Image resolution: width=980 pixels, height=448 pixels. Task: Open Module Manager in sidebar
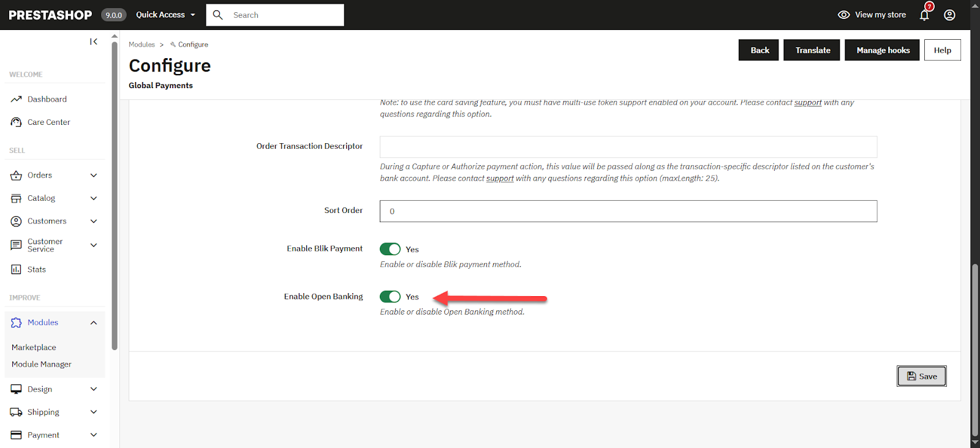42,364
